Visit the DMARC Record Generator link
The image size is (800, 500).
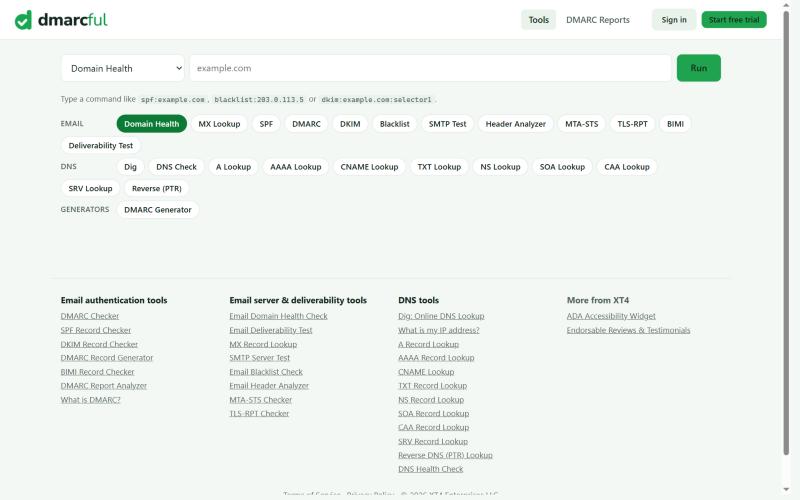coord(107,358)
